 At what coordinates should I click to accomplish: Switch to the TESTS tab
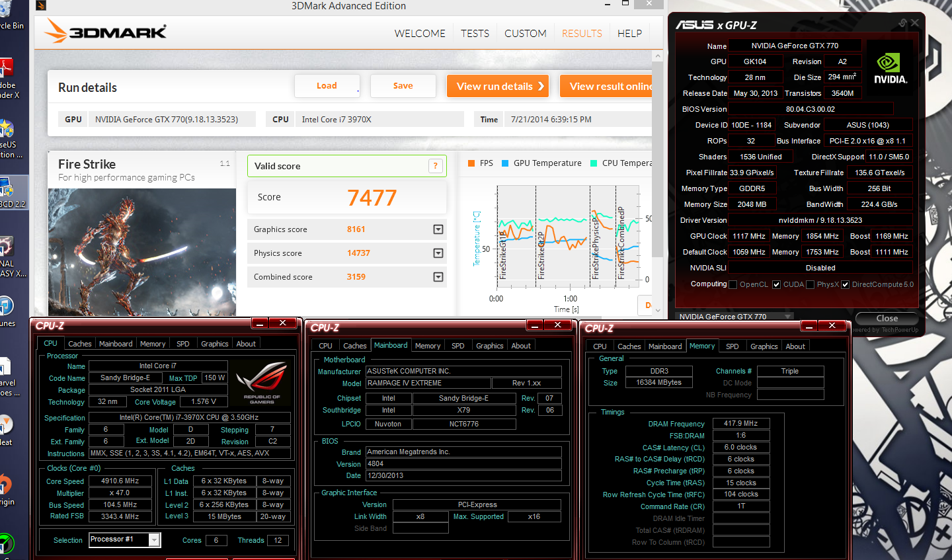[475, 33]
